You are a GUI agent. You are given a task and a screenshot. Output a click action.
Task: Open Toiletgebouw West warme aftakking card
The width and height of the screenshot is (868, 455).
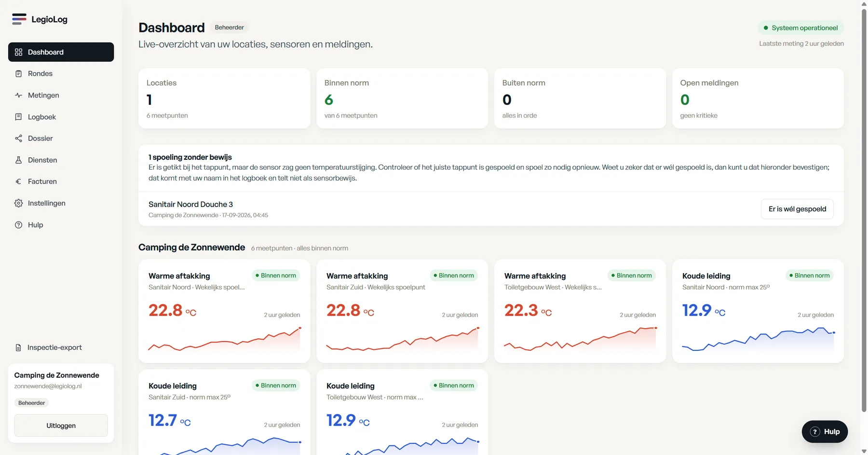pyautogui.click(x=580, y=311)
